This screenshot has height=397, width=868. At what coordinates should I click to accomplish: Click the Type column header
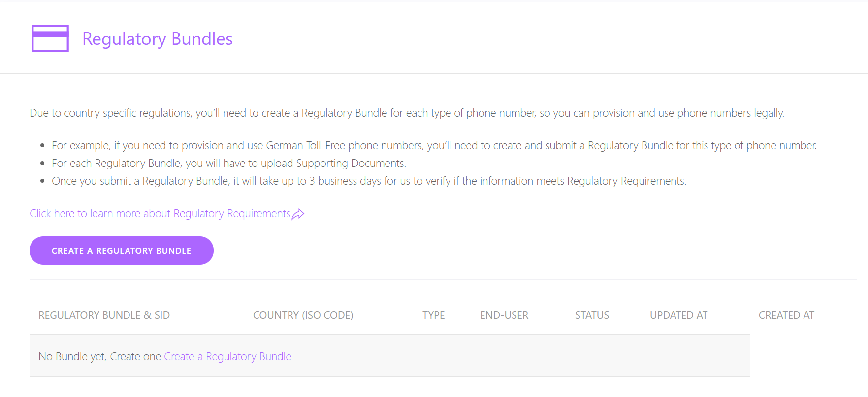434,315
